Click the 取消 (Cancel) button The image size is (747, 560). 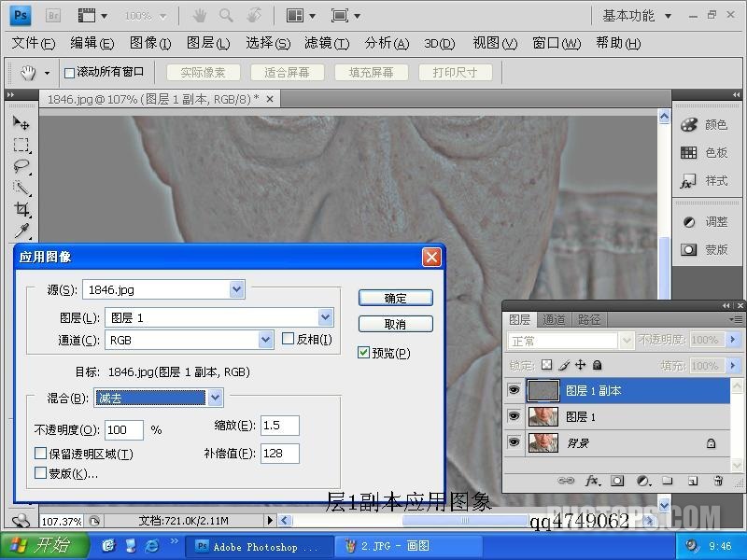click(395, 324)
